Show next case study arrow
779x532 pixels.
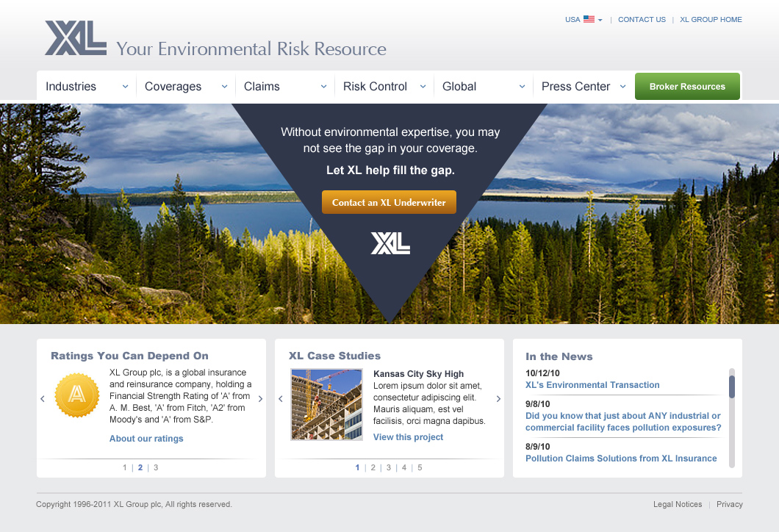tap(498, 398)
